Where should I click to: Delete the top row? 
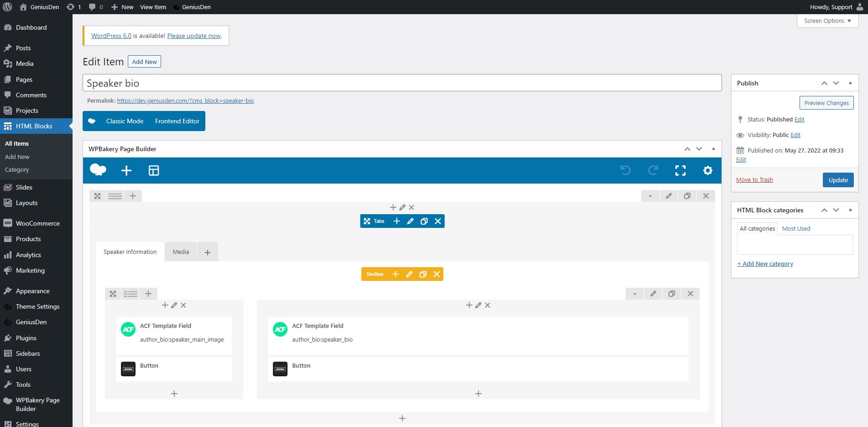coord(706,196)
